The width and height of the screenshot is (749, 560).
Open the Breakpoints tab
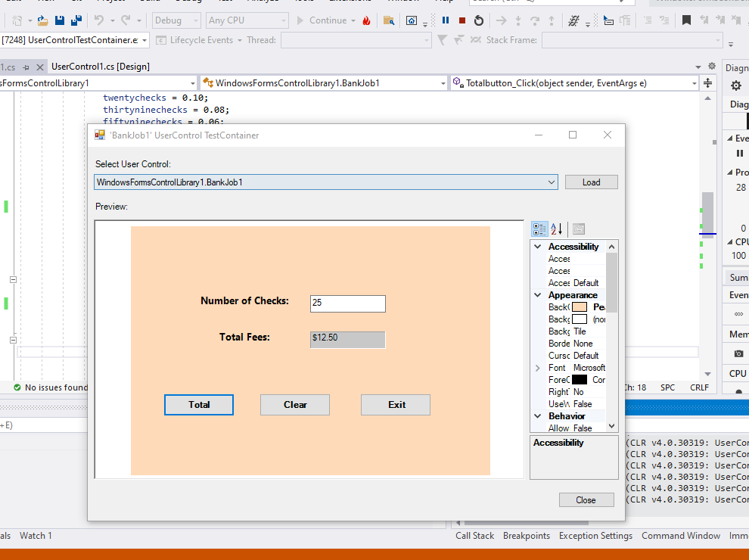coord(526,536)
